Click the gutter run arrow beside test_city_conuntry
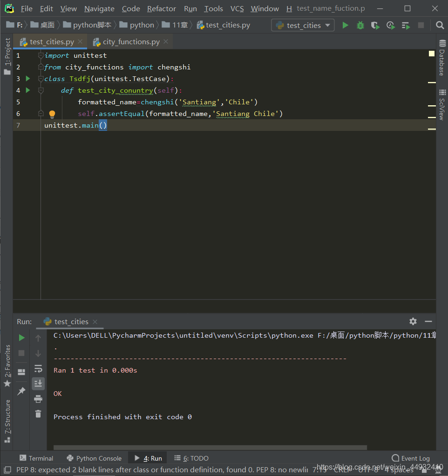 (x=28, y=90)
